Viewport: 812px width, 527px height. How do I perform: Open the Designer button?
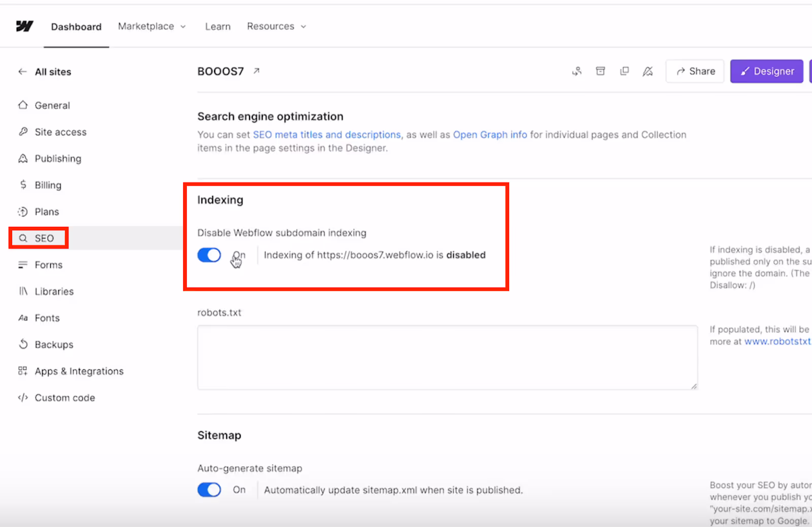[766, 71]
